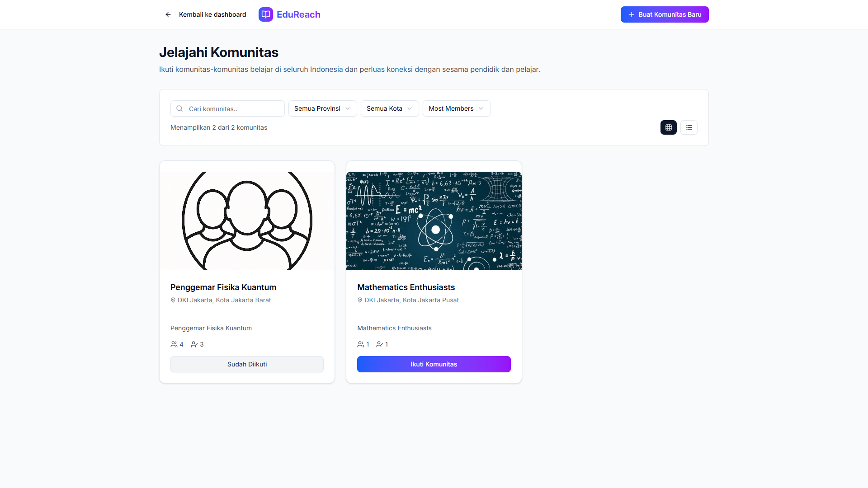Screen dimensions: 868x488
Task: Expand the Semua Kota filter
Action: point(389,109)
